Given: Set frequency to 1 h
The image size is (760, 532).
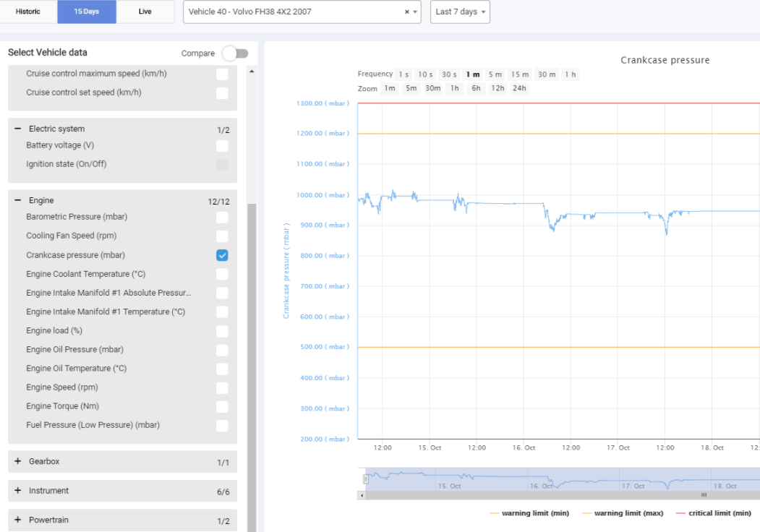Looking at the screenshot, I should [x=571, y=74].
